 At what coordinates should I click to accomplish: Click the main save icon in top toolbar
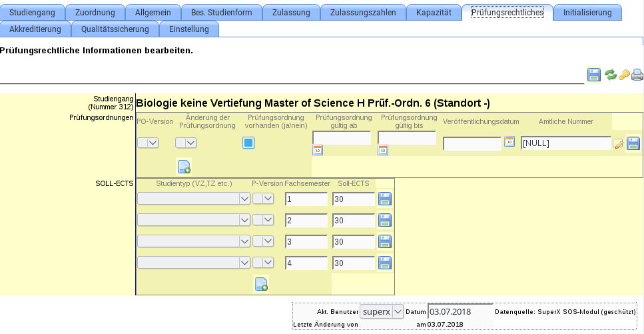click(594, 75)
